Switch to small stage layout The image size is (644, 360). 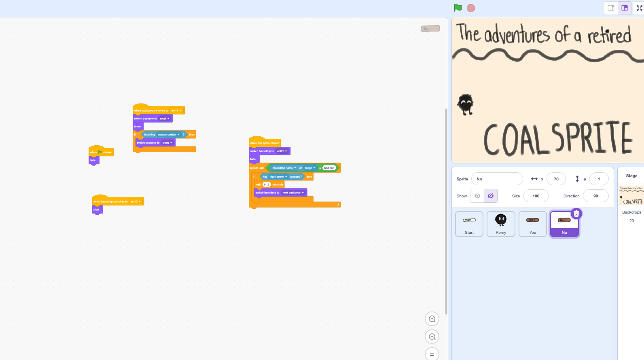pos(611,8)
